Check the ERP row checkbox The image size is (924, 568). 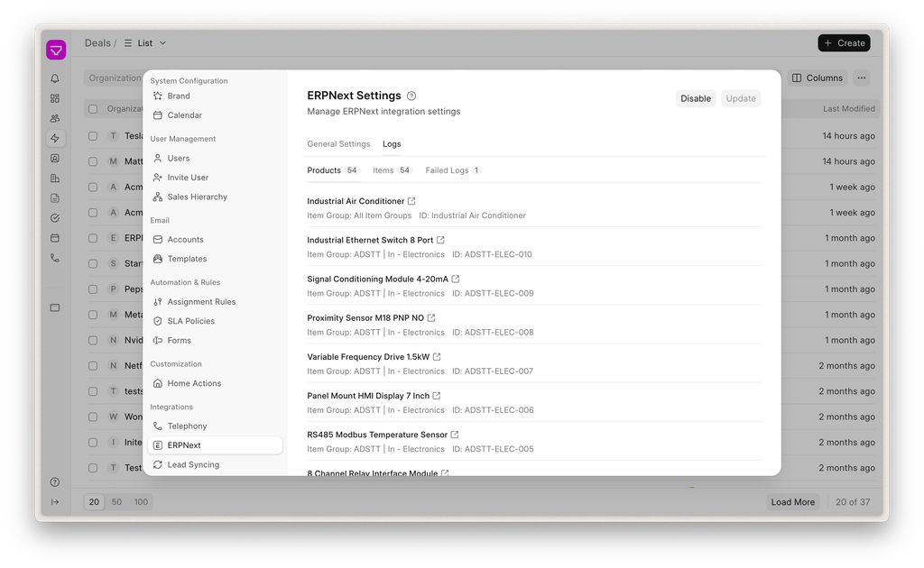(93, 238)
